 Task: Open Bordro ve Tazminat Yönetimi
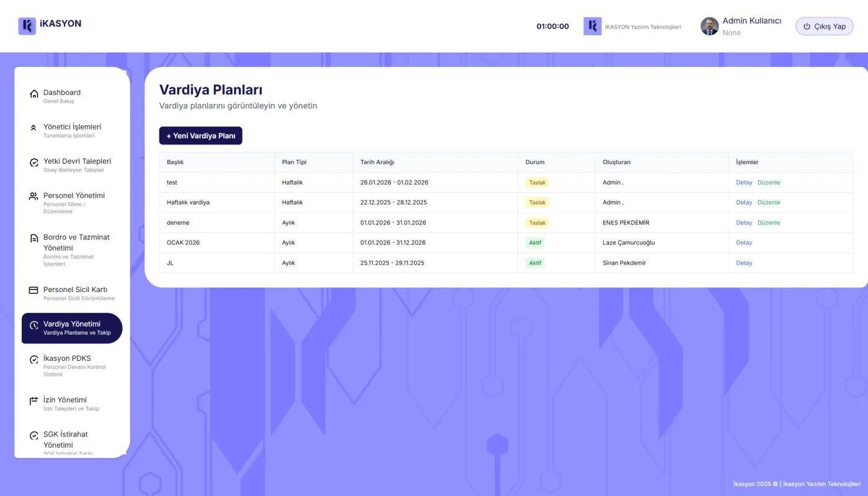(x=72, y=250)
